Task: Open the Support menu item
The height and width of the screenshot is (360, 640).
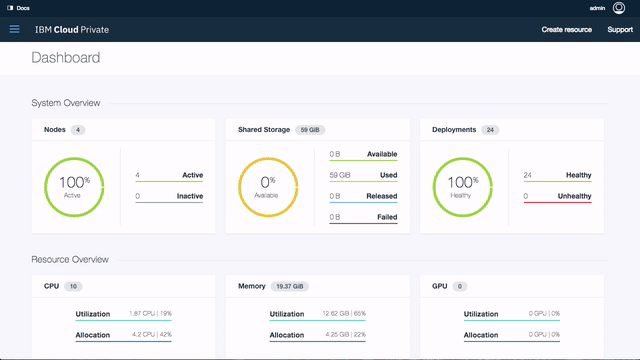Action: [620, 29]
